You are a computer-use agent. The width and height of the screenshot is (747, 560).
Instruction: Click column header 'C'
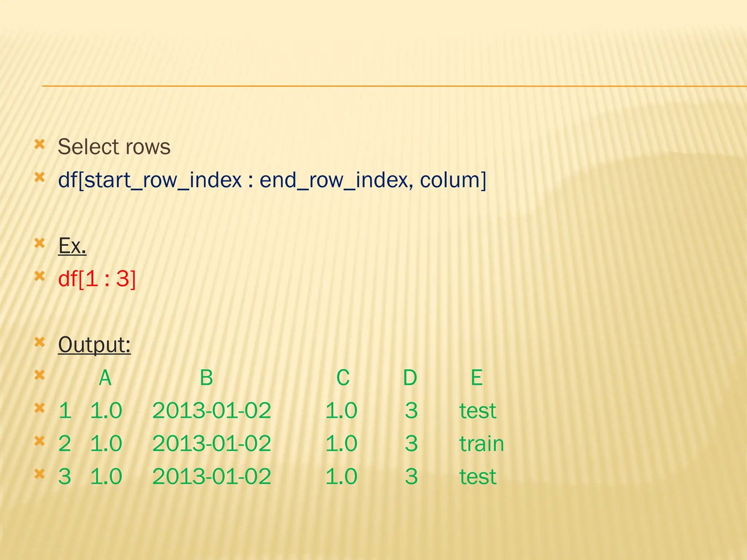pos(343,378)
